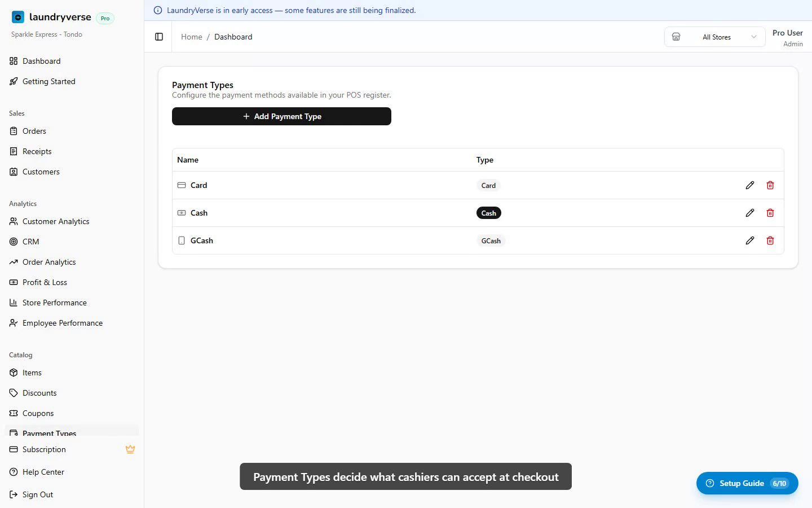Click the GCash row name
The height and width of the screenshot is (508, 812).
click(x=202, y=240)
